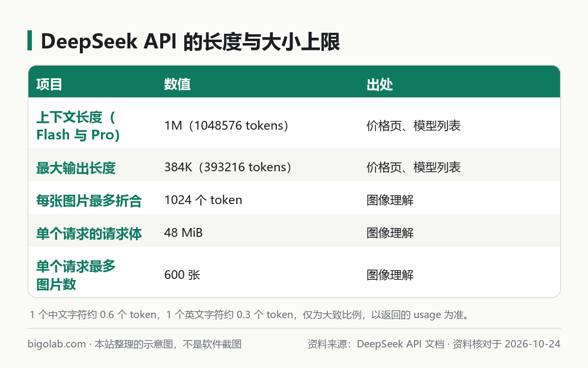This screenshot has width=588, height=368.
Task: Click the 'bigolab.com' footer text
Action: (57, 344)
